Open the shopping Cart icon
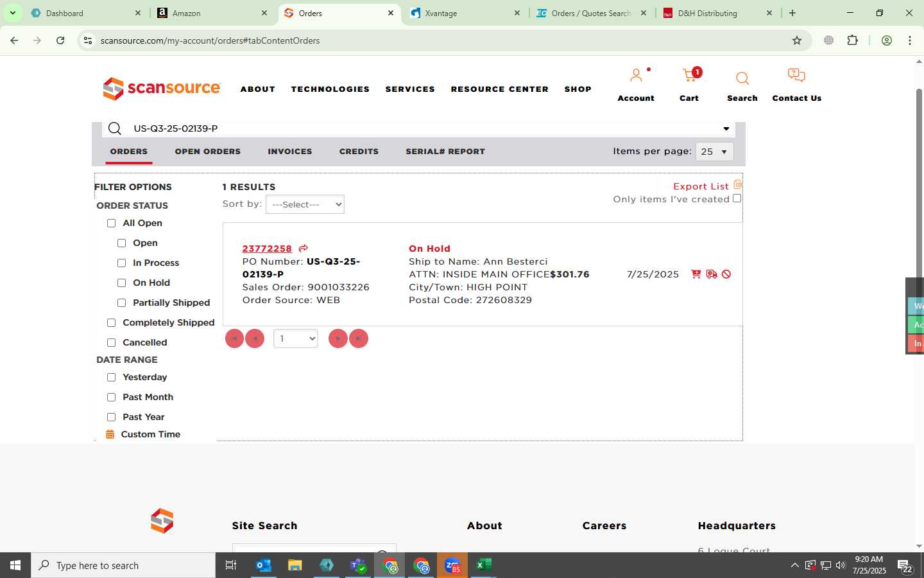This screenshot has height=578, width=924. click(690, 76)
